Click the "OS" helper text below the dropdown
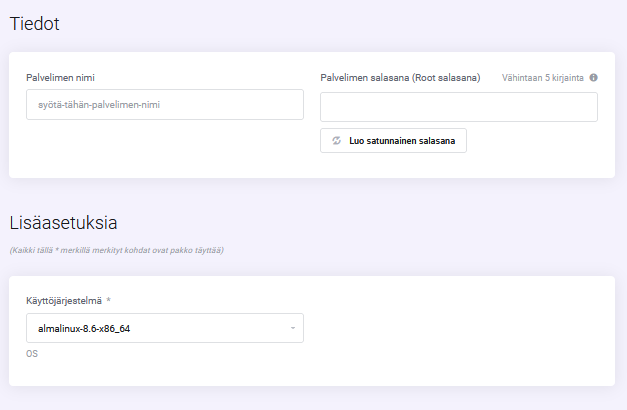Viewport: 627px width, 410px height. pyautogui.click(x=32, y=353)
